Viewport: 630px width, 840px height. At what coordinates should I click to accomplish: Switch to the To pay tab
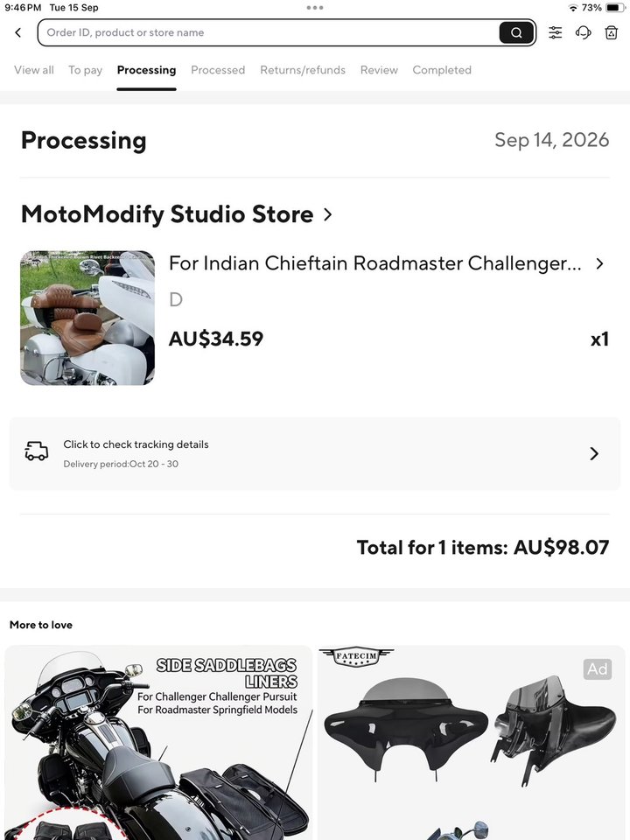click(x=85, y=70)
